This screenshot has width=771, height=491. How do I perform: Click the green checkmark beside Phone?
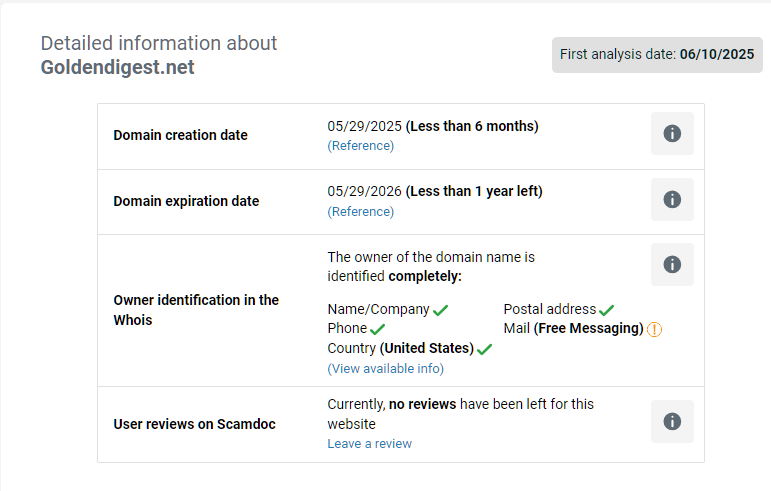[x=377, y=329]
